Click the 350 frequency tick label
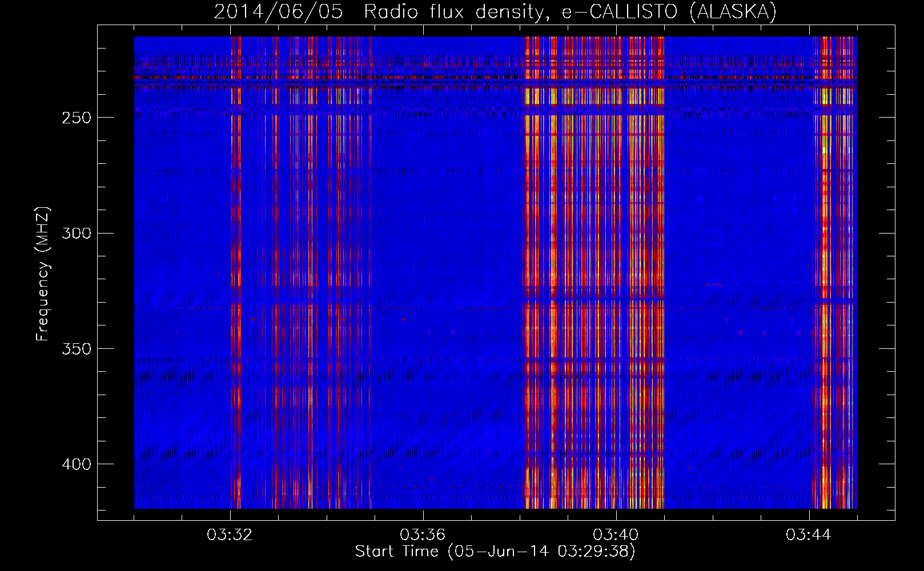This screenshot has height=571, width=924. click(x=77, y=349)
